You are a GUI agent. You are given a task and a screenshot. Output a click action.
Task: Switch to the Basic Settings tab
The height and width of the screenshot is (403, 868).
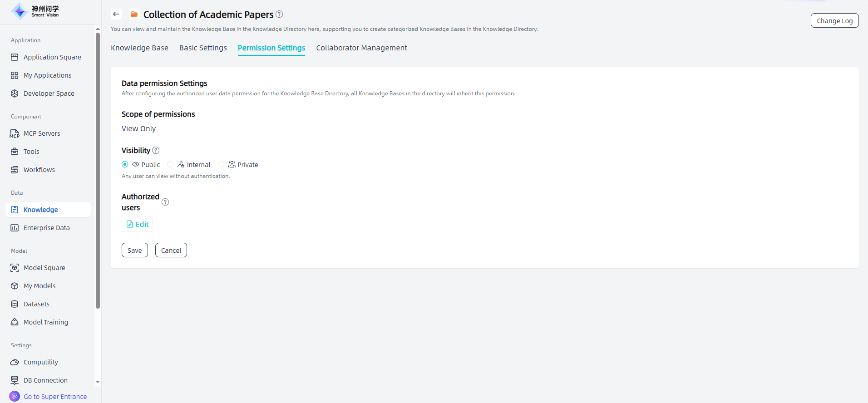click(x=203, y=48)
